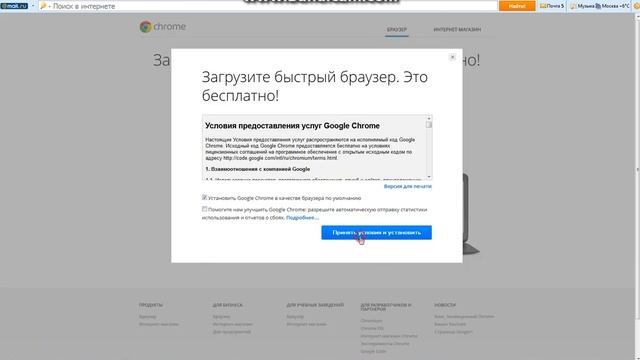Click scroll-down arrow in the terms text box
640x360 pixels.
pos(429,177)
